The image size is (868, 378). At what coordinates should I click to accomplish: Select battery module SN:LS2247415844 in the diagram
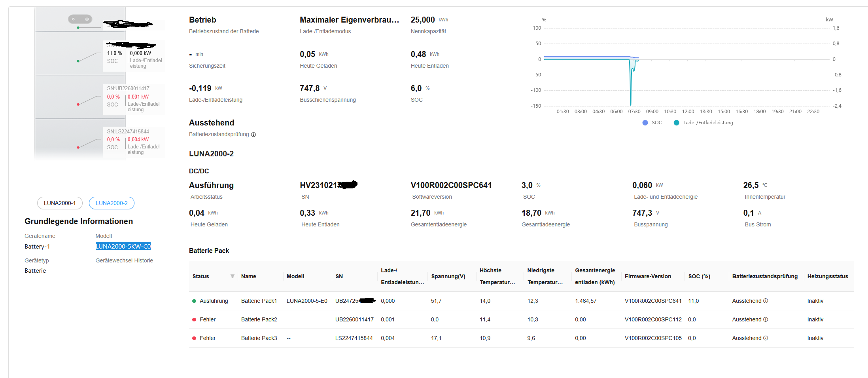[x=128, y=131]
